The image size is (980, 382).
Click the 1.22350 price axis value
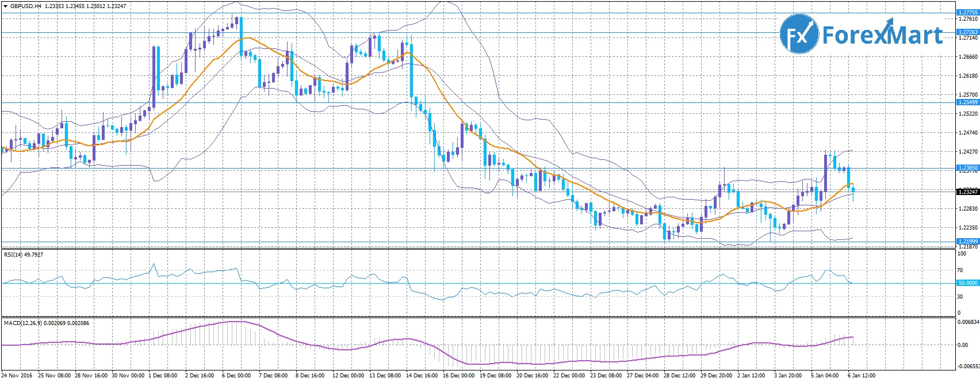[x=968, y=228]
